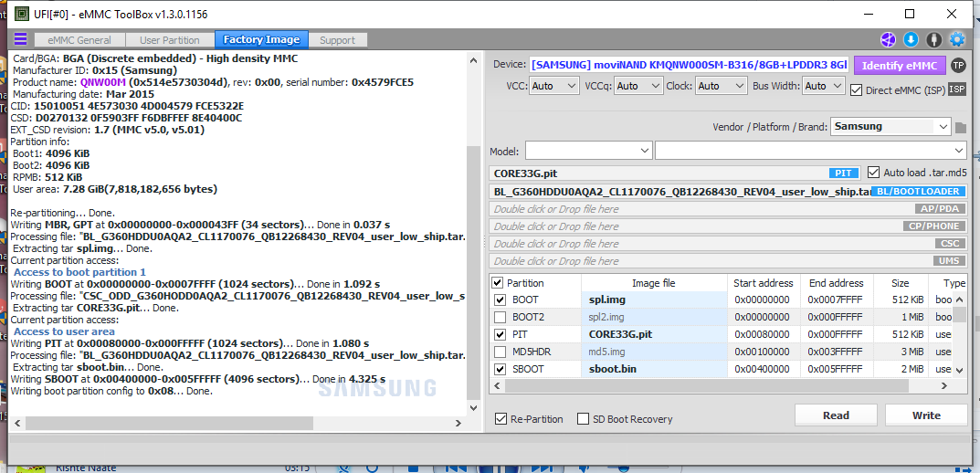Uncheck the PIT partition row checkbox

pos(500,334)
